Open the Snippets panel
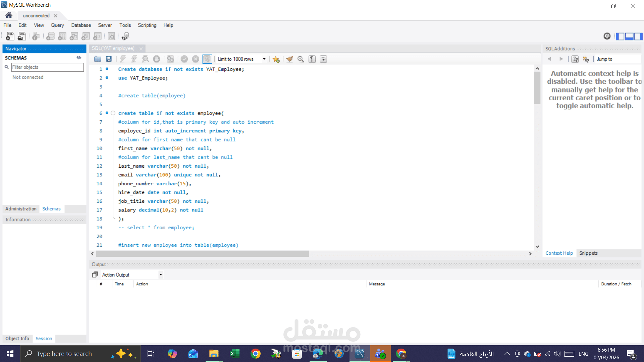 588,253
